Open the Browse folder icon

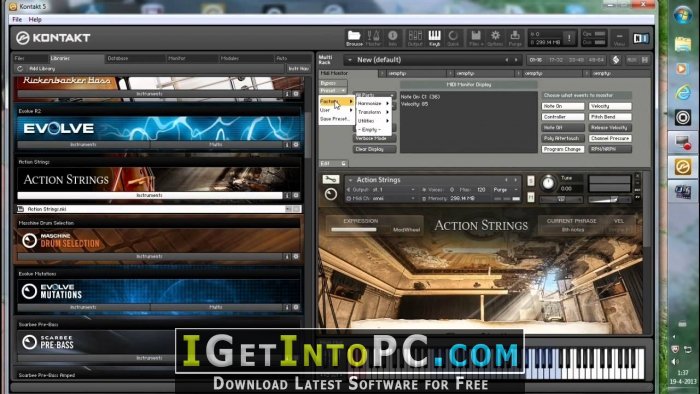click(354, 38)
